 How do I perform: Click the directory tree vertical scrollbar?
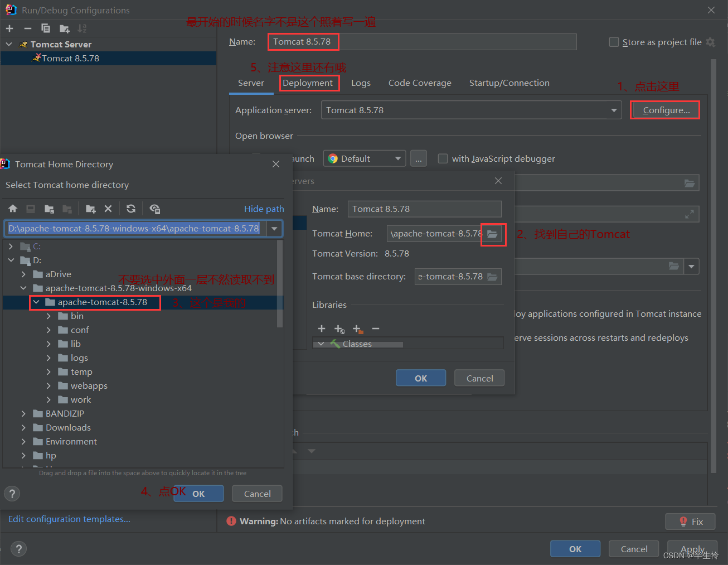pyautogui.click(x=280, y=284)
